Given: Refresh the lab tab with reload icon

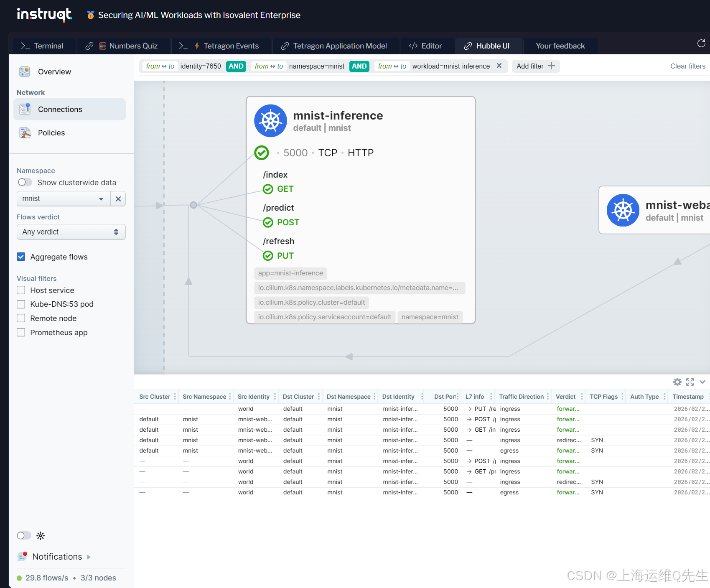Looking at the screenshot, I should (701, 43).
